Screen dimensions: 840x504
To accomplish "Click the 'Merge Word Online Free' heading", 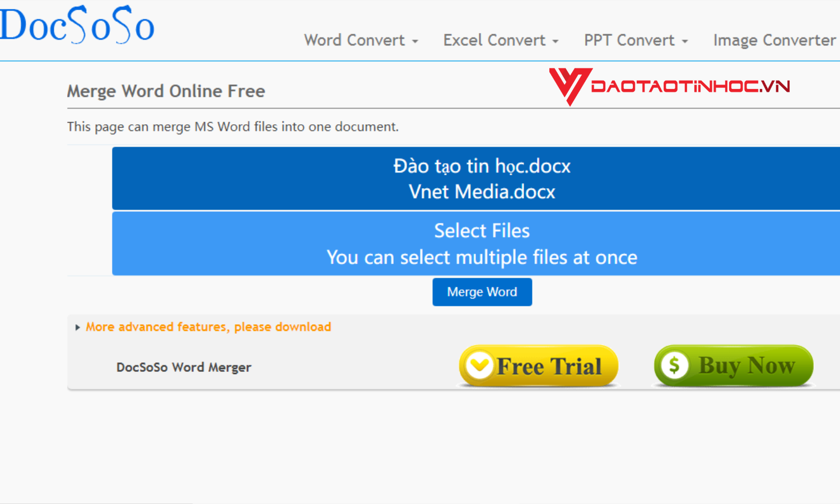I will [166, 91].
